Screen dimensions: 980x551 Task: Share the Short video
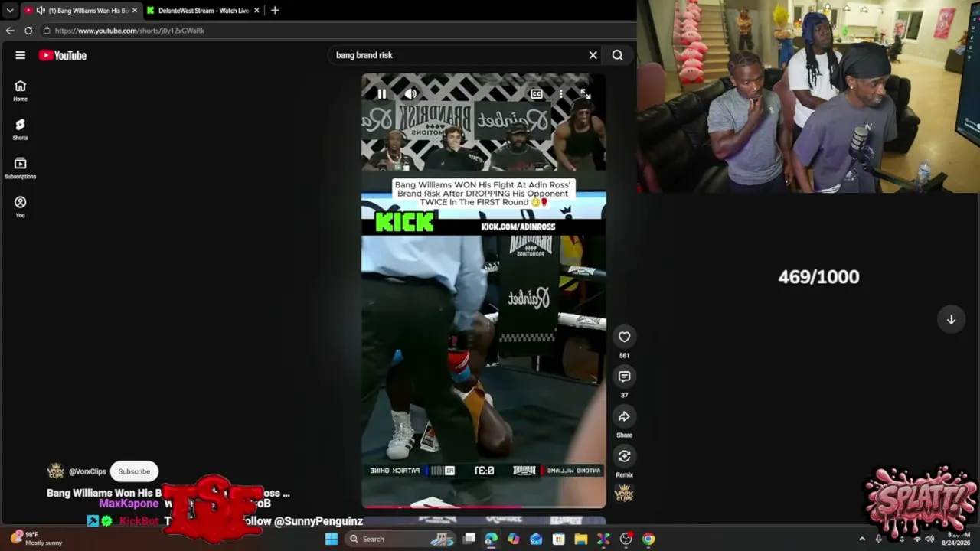point(624,416)
